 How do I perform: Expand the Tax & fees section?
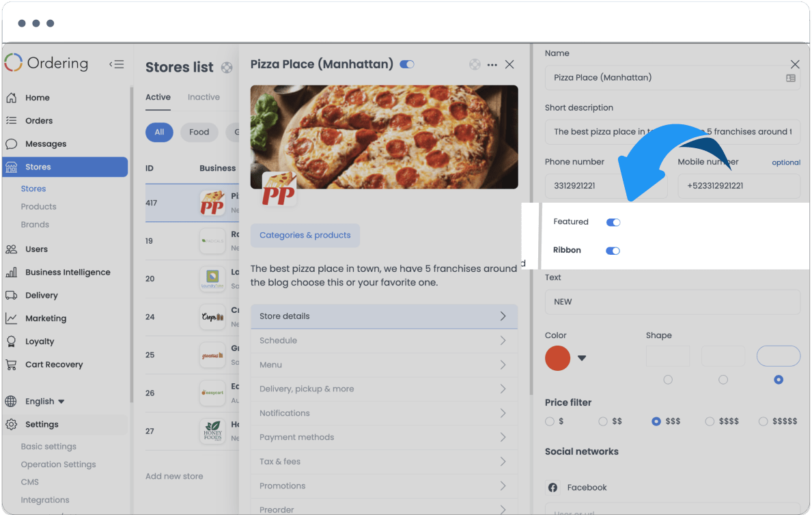384,462
